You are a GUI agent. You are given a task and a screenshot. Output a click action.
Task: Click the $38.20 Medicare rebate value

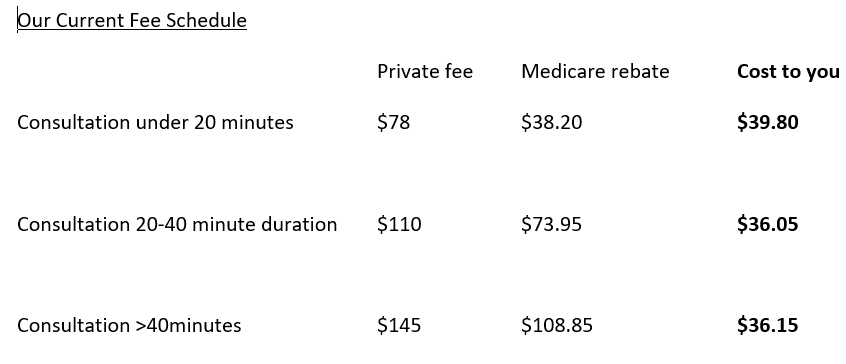click(x=551, y=122)
